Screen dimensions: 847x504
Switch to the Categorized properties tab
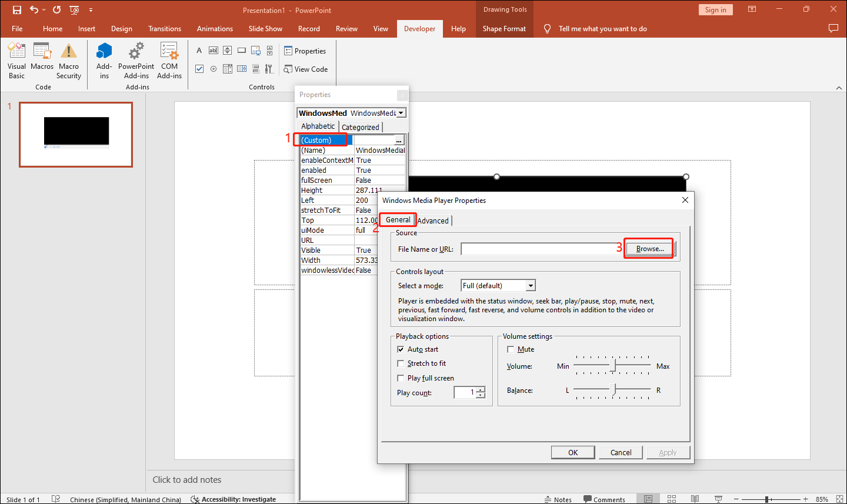(x=361, y=127)
